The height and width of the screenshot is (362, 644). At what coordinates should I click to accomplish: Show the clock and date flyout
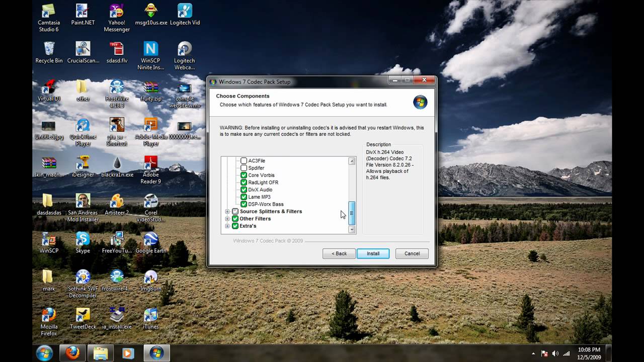coord(589,353)
